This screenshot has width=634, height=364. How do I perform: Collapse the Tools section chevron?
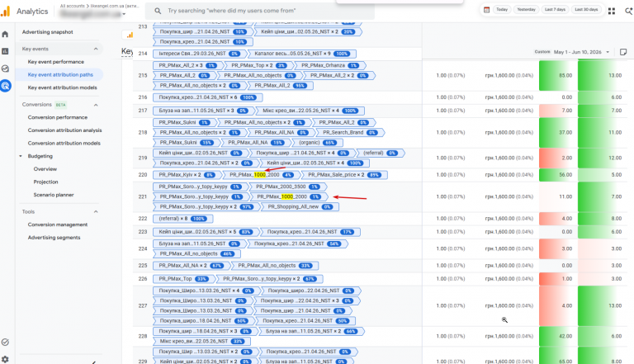96,211
